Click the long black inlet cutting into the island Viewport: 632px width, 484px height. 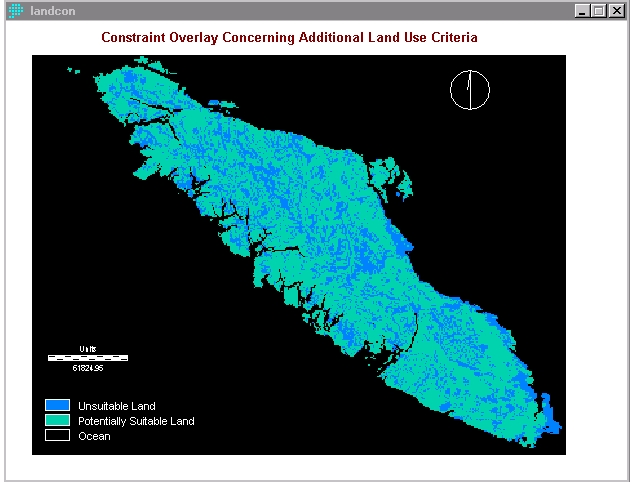tap(285, 248)
